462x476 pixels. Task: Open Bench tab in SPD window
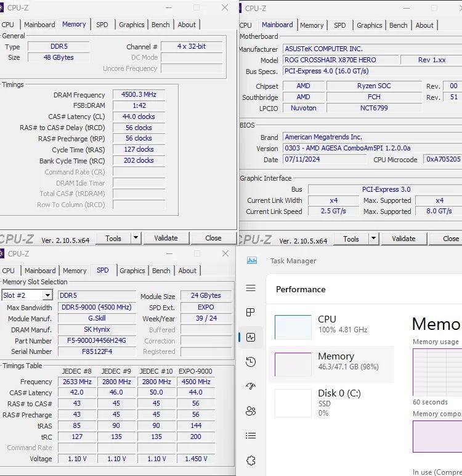click(x=161, y=271)
